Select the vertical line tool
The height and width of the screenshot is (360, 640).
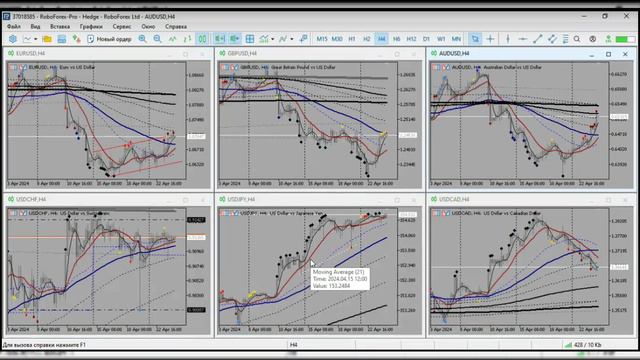508,39
